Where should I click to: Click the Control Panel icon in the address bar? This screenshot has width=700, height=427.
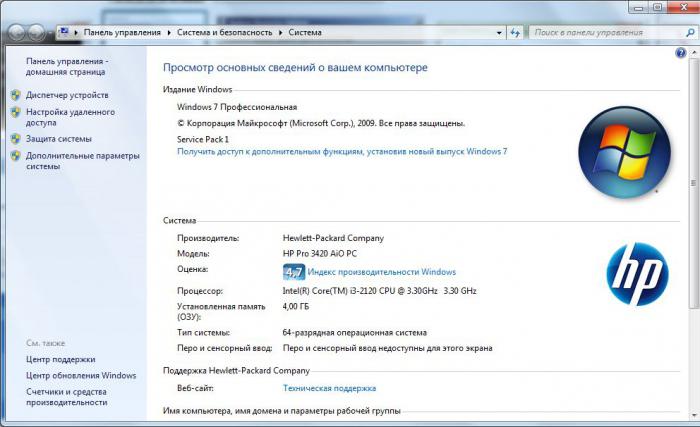(64, 32)
